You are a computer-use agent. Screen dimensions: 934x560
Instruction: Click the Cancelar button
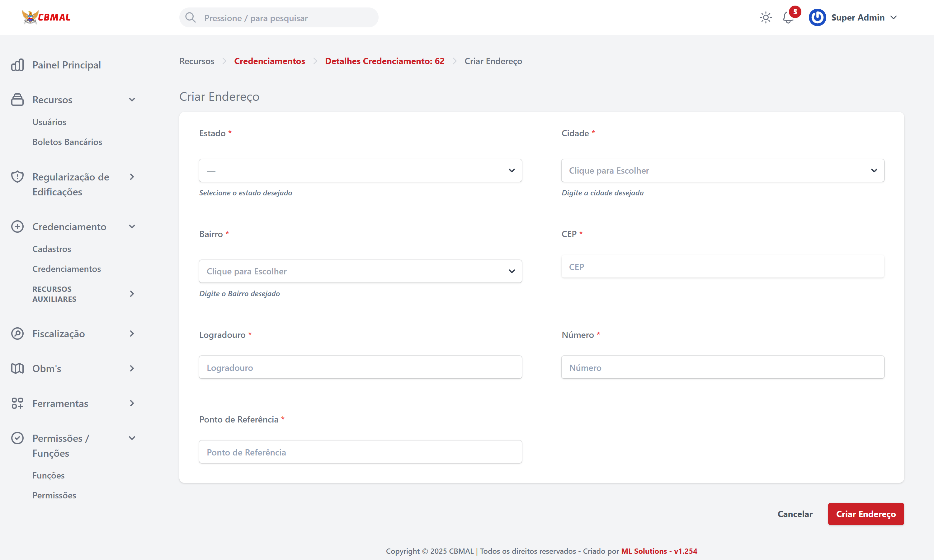click(795, 514)
